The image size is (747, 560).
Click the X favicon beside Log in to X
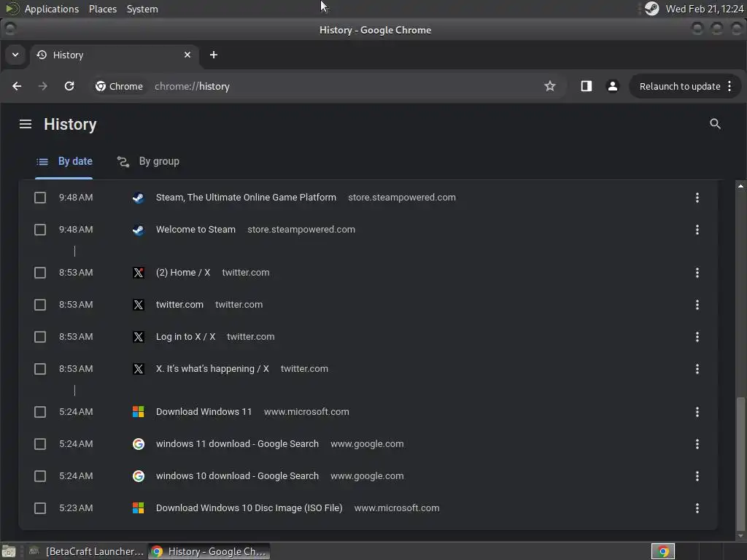138,337
